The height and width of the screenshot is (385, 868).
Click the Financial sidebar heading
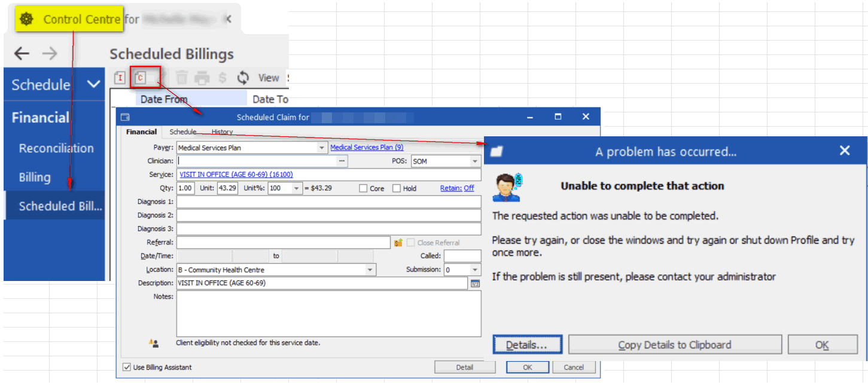pos(41,117)
